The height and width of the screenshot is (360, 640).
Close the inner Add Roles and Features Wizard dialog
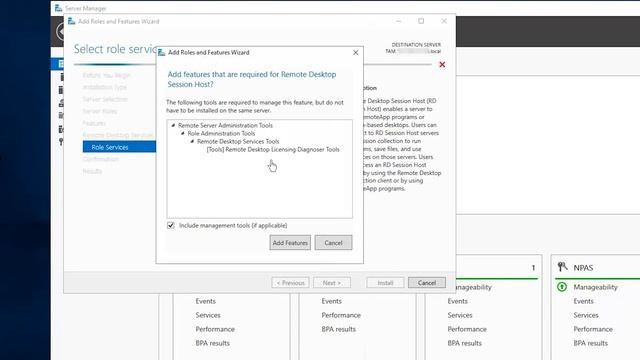tap(356, 53)
